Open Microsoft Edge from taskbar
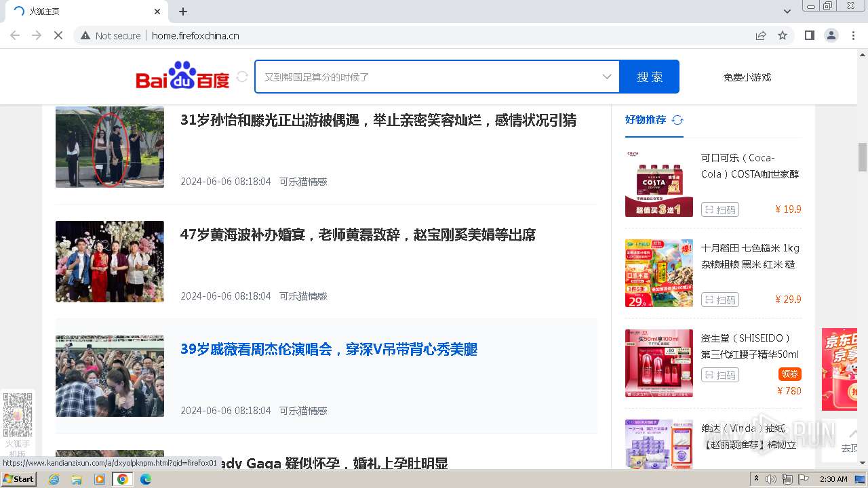868x488 pixels. (146, 479)
